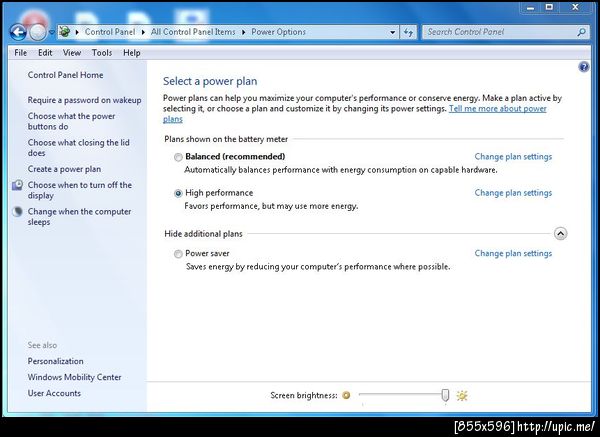This screenshot has height=437, width=600.
Task: Select the Power saver plan
Action: coord(178,254)
